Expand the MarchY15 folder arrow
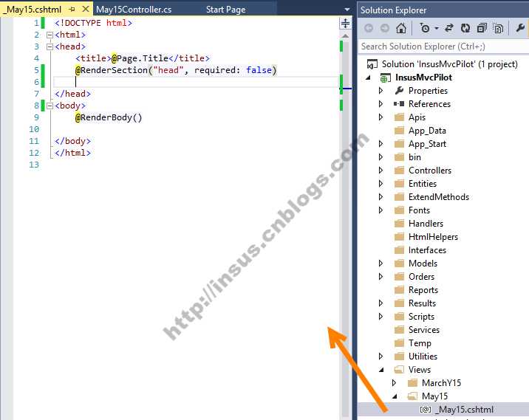 tap(394, 383)
